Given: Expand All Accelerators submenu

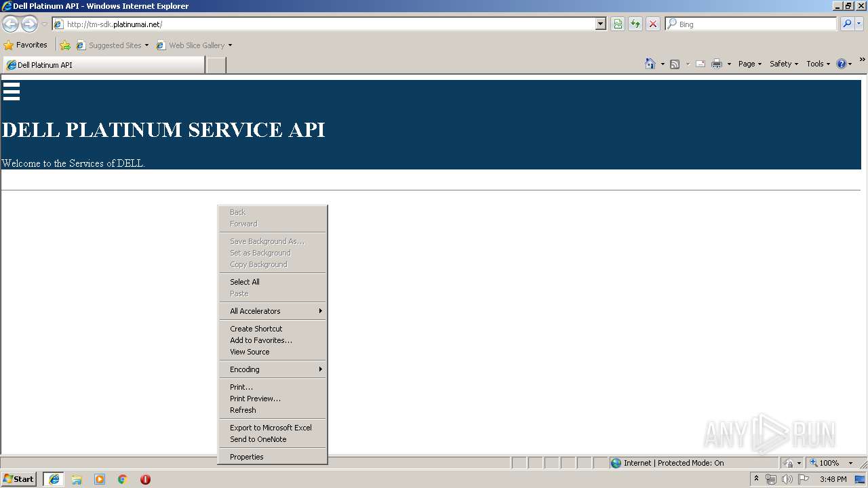Looking at the screenshot, I should tap(273, 311).
